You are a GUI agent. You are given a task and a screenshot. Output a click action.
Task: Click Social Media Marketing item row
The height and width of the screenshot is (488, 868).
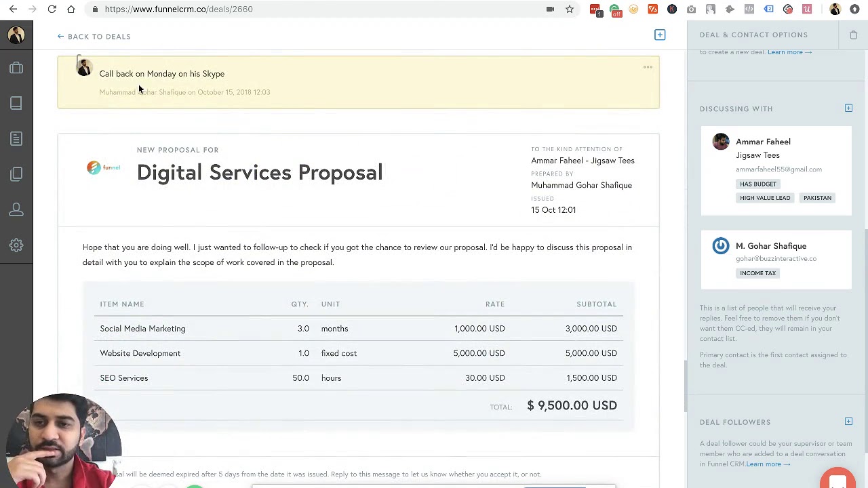(x=358, y=329)
